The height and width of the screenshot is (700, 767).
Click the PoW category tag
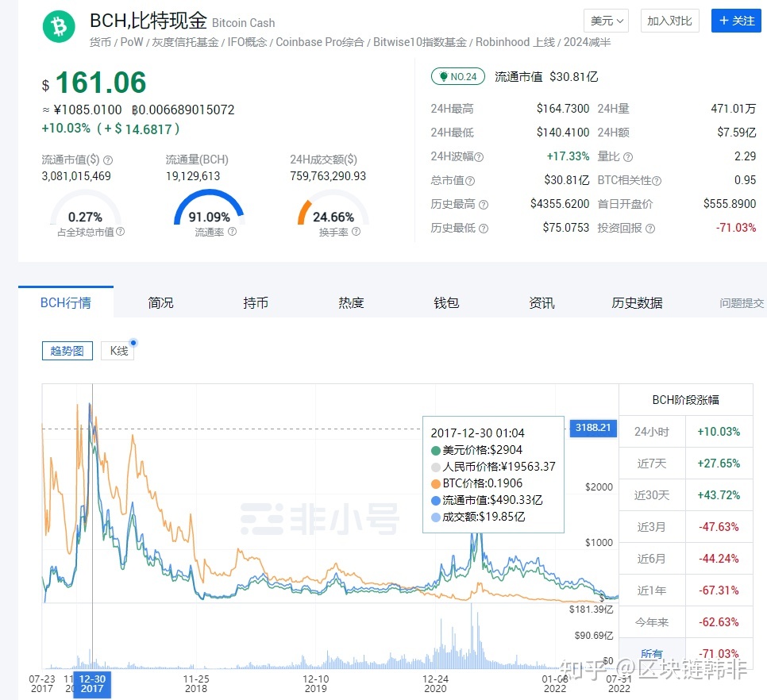[132, 43]
